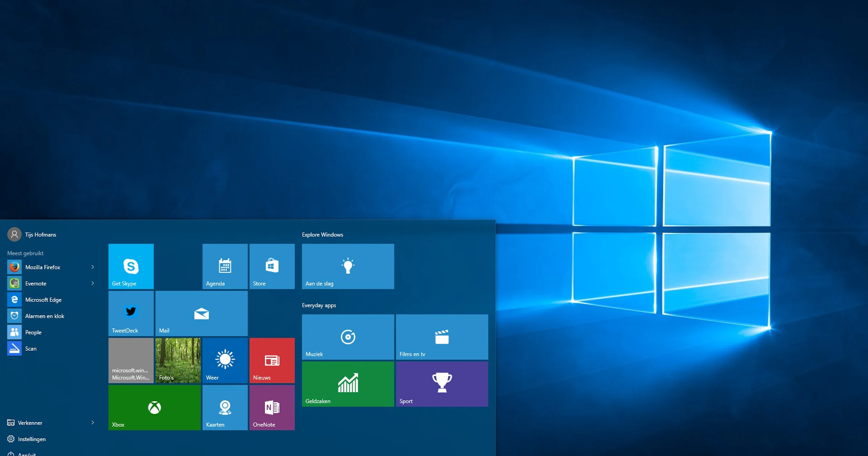This screenshot has height=456, width=868.
Task: Select Tijs Hofmans account name
Action: pyautogui.click(x=41, y=235)
